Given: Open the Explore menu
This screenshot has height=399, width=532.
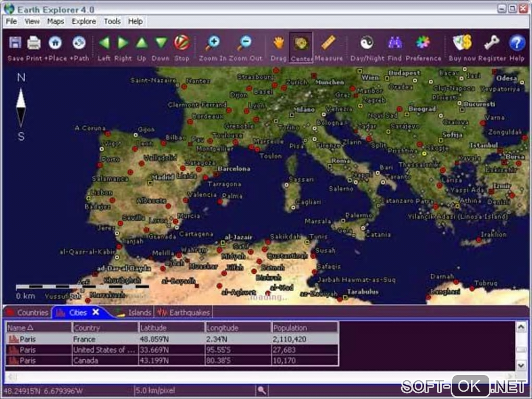Looking at the screenshot, I should point(83,21).
